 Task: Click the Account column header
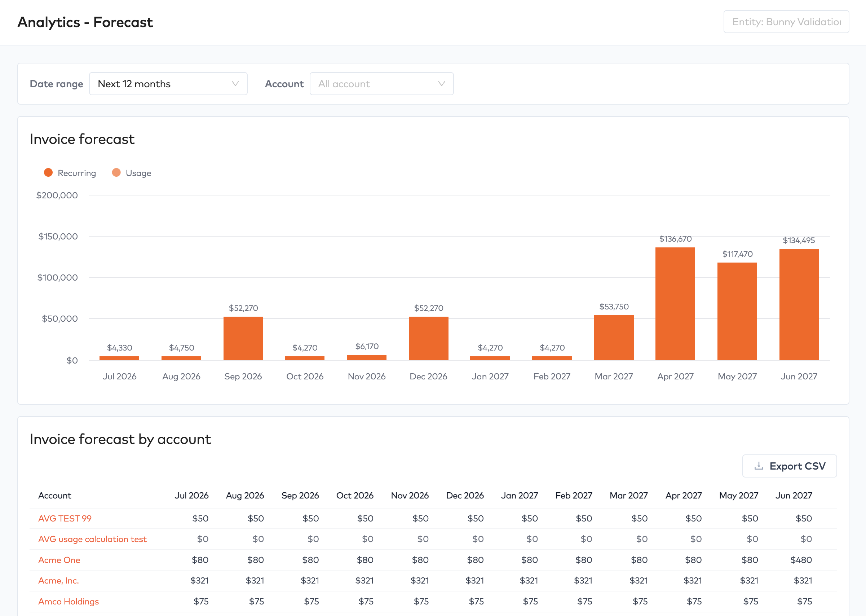point(54,496)
